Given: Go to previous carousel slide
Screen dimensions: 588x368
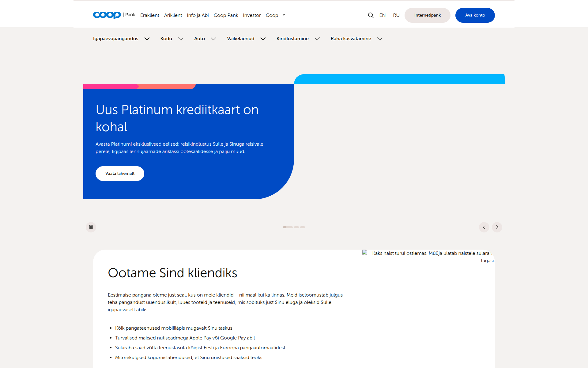Looking at the screenshot, I should coord(484,227).
